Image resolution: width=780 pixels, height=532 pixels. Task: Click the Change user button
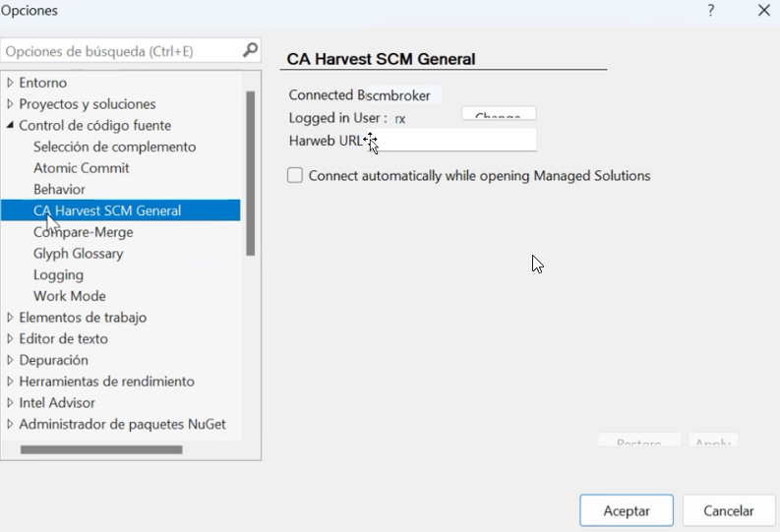498,114
